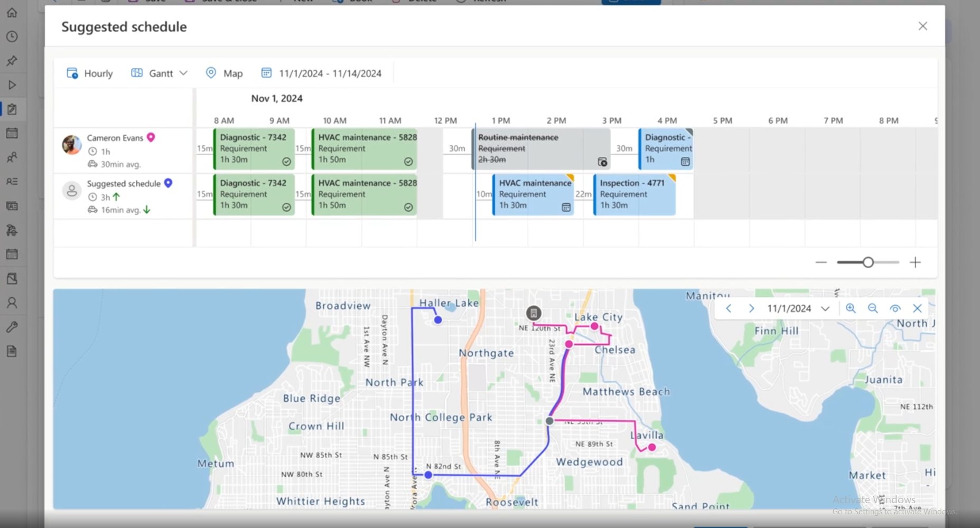
Task: Open the Gantt view dropdown
Action: click(183, 73)
